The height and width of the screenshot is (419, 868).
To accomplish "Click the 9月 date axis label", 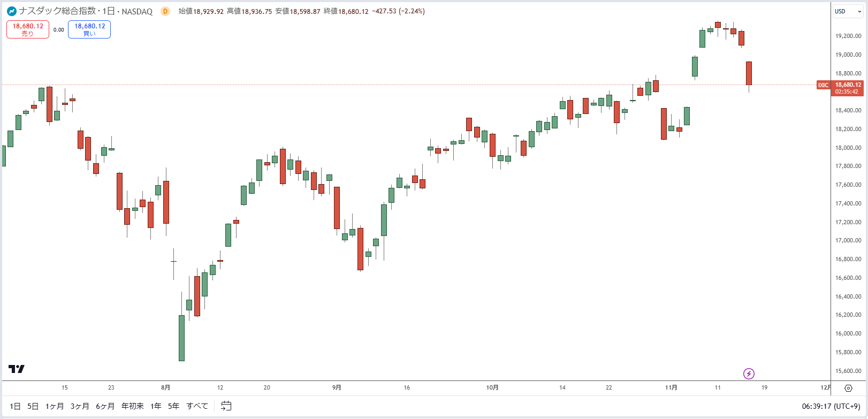I will [x=337, y=387].
